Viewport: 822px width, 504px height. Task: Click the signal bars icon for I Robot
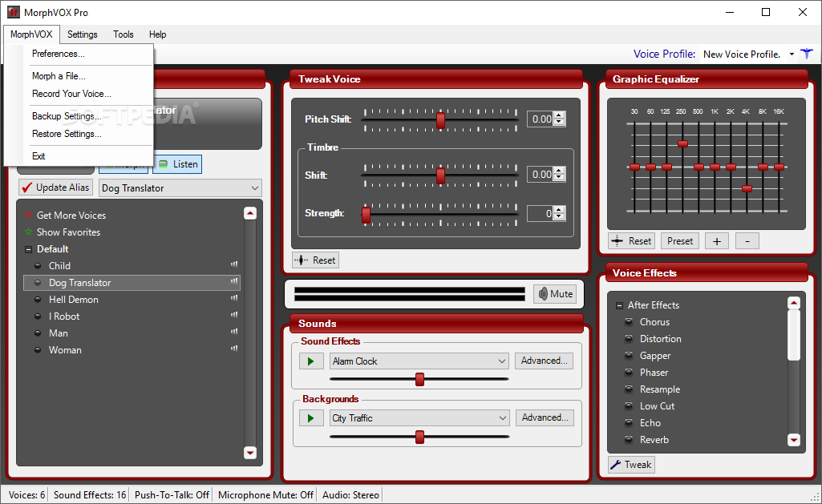234,315
